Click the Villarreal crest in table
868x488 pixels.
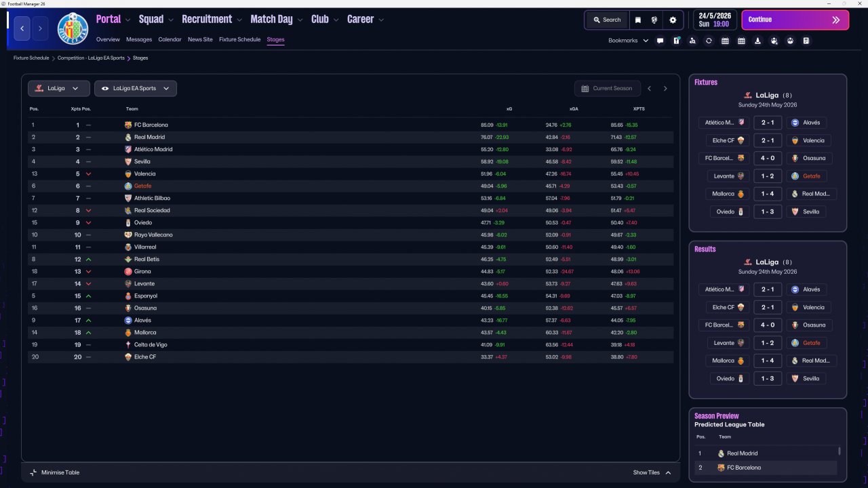pos(128,247)
